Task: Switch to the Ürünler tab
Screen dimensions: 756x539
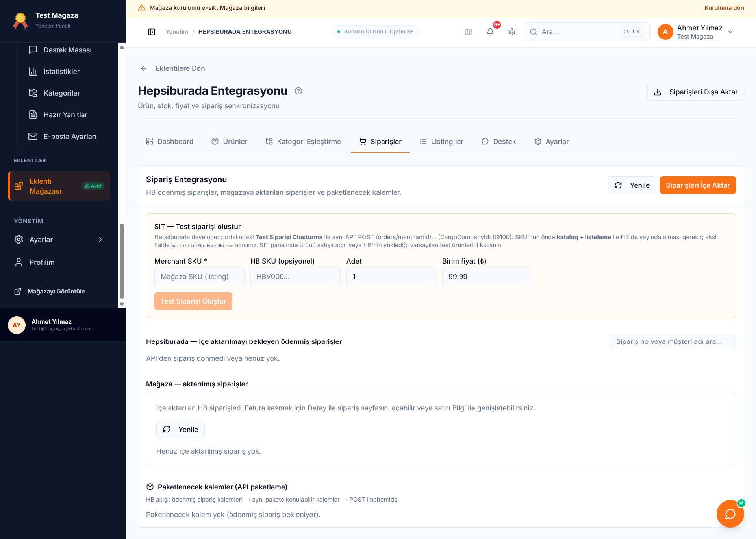Action: click(230, 142)
